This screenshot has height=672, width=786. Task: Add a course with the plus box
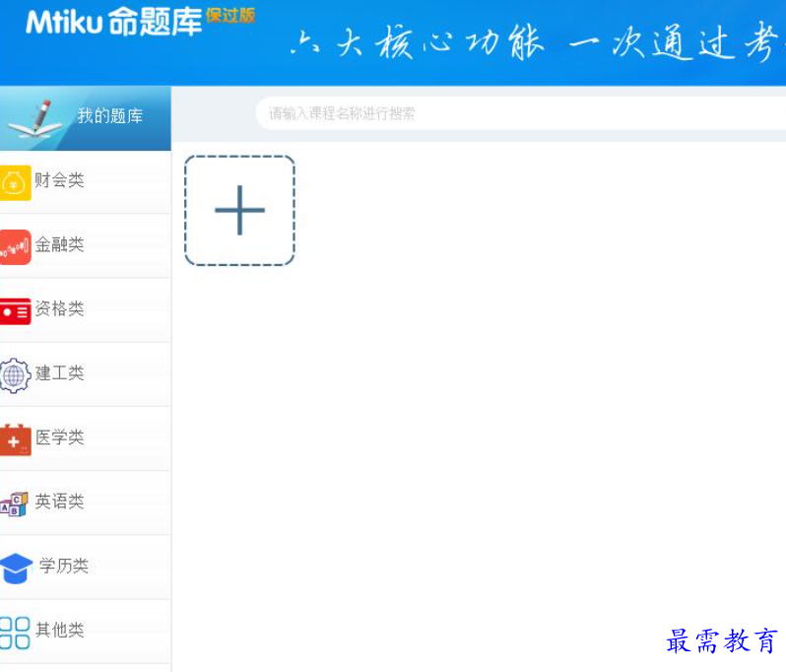(239, 210)
